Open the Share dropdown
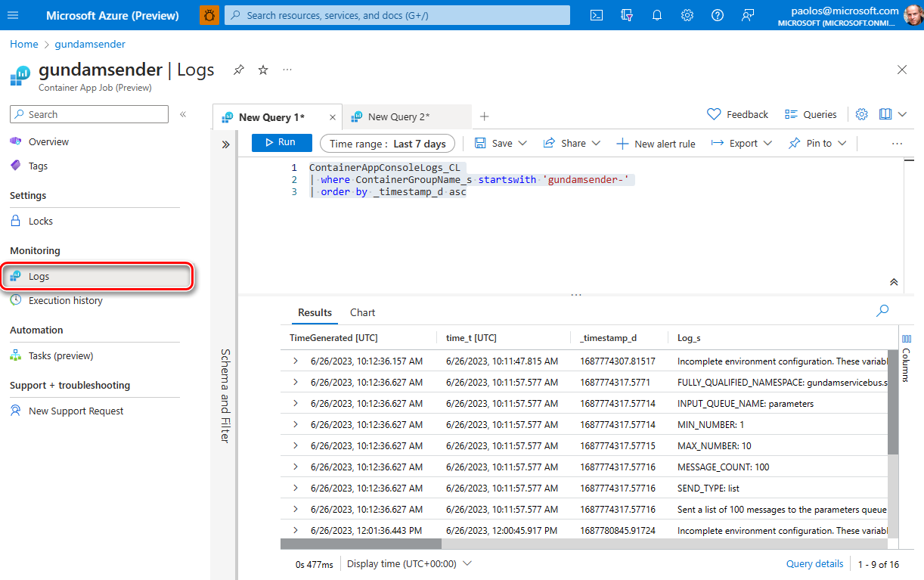 click(572, 144)
